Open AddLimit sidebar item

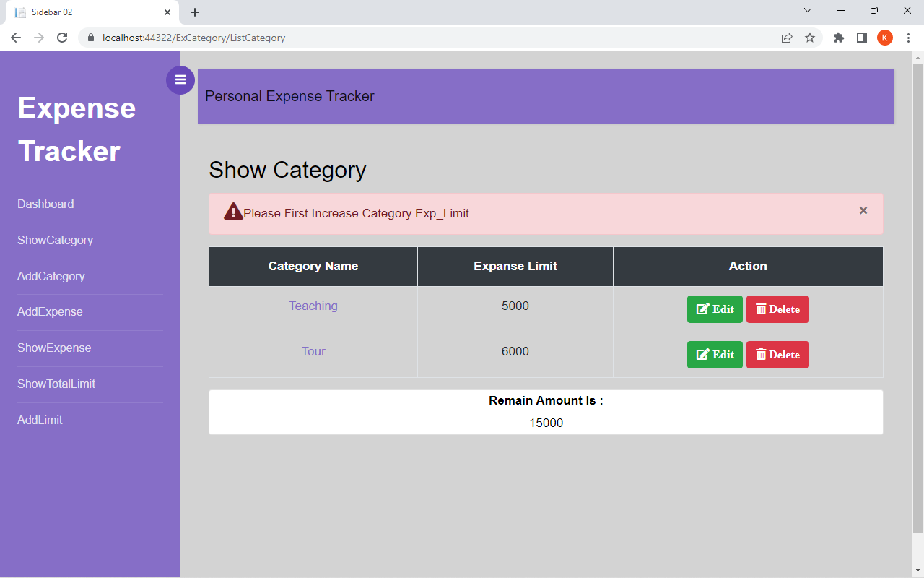click(40, 420)
